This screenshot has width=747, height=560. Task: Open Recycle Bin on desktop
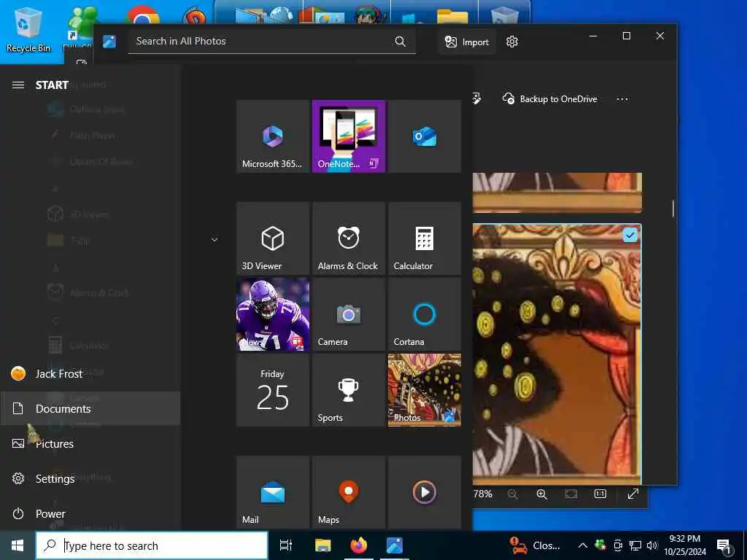[x=28, y=28]
